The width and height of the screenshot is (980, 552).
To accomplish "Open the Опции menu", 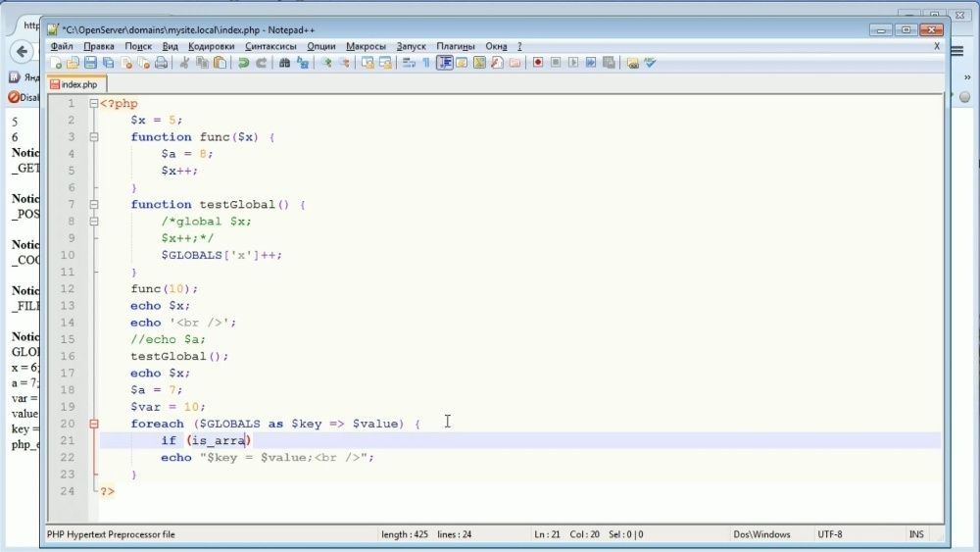I will [x=321, y=46].
